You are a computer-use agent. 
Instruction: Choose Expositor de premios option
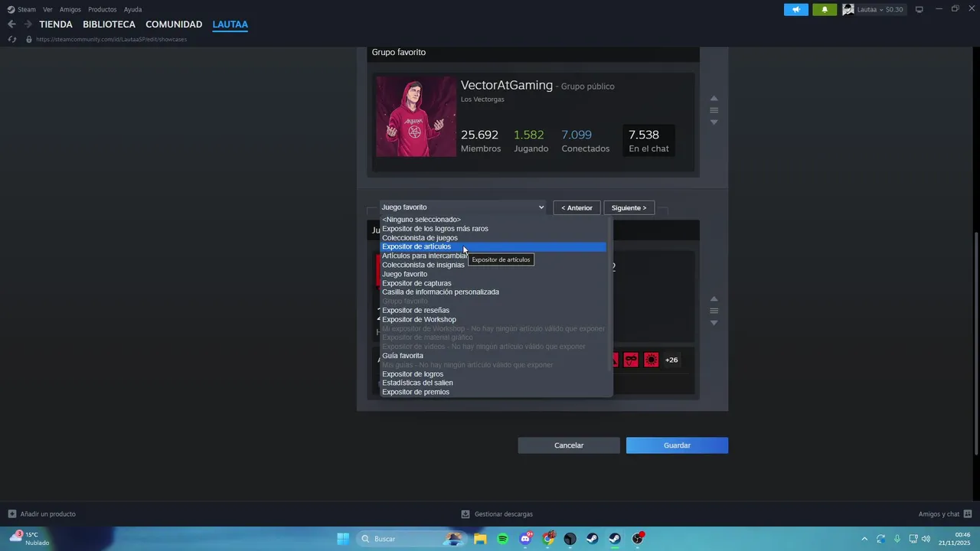click(493, 392)
